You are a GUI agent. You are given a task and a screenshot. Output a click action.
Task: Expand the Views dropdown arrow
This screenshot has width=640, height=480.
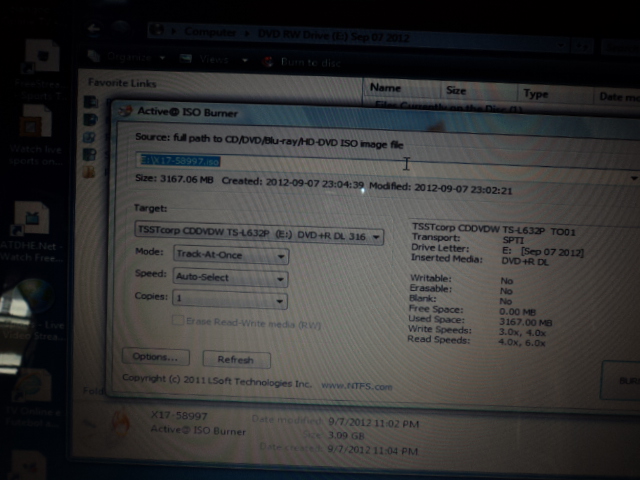coord(245,61)
